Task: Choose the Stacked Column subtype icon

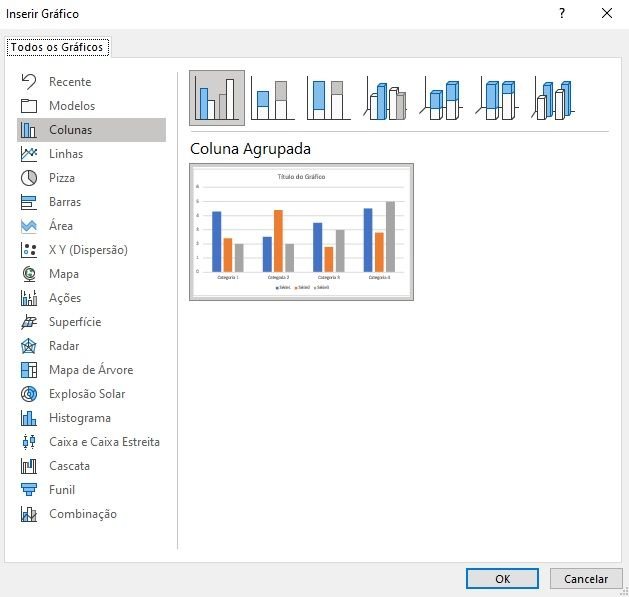Action: click(273, 98)
